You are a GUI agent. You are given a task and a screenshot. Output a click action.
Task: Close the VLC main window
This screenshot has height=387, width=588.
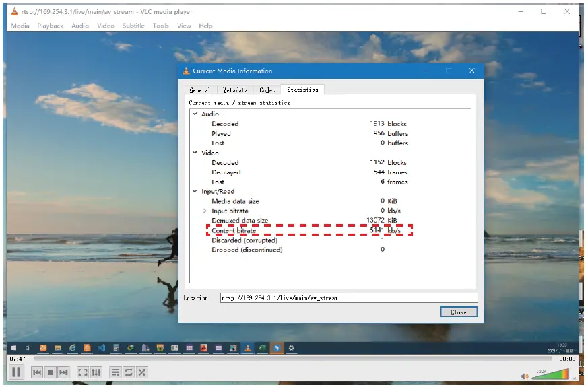(x=567, y=11)
